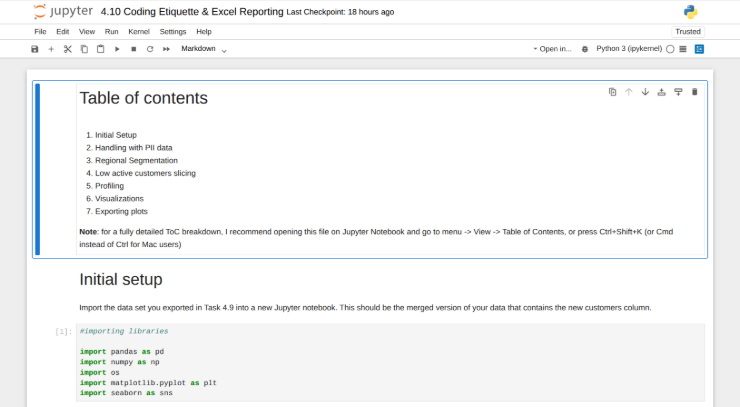Expand the Open in... dropdown
This screenshot has width=740, height=407.
tap(552, 49)
